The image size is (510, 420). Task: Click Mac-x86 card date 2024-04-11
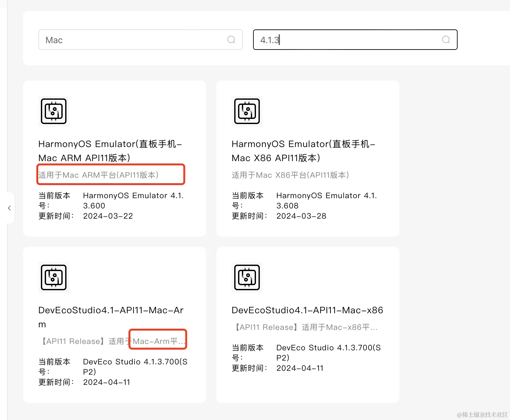coord(300,368)
